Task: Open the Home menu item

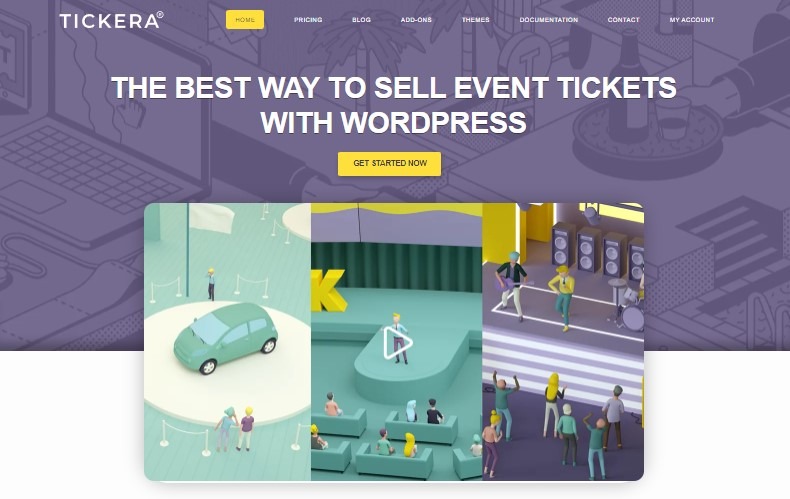Action: pyautogui.click(x=245, y=20)
